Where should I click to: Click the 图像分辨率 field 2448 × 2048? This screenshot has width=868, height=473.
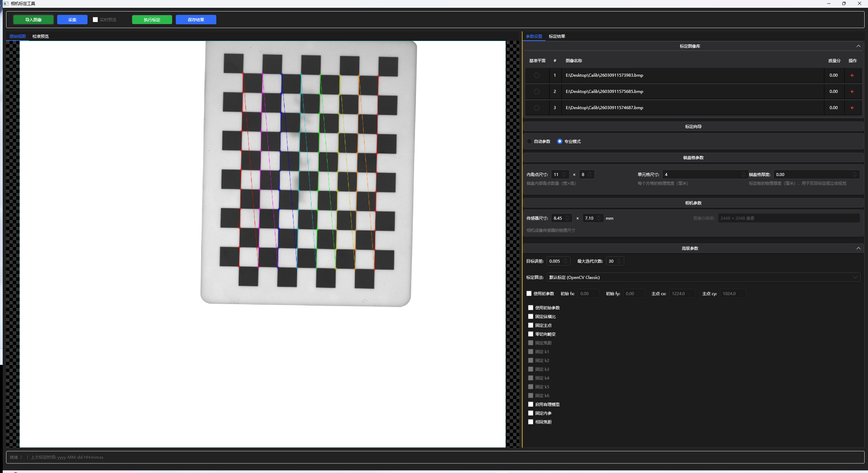click(x=789, y=218)
